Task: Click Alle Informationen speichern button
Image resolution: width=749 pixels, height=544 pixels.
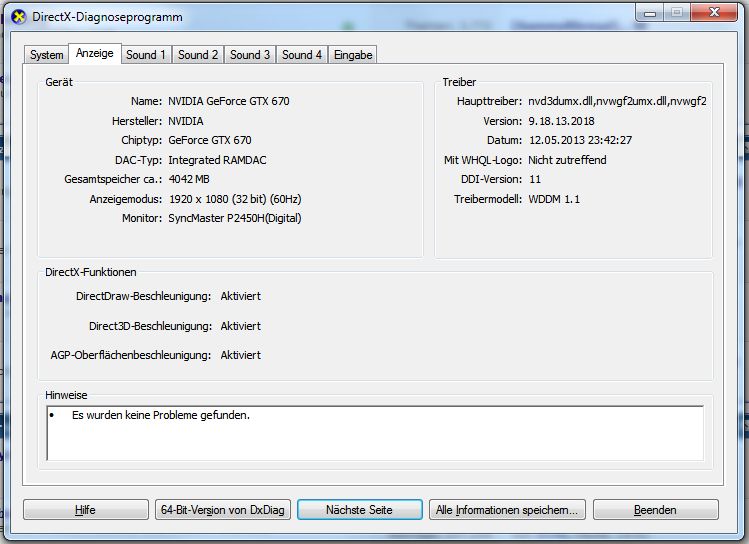Action: click(x=507, y=510)
